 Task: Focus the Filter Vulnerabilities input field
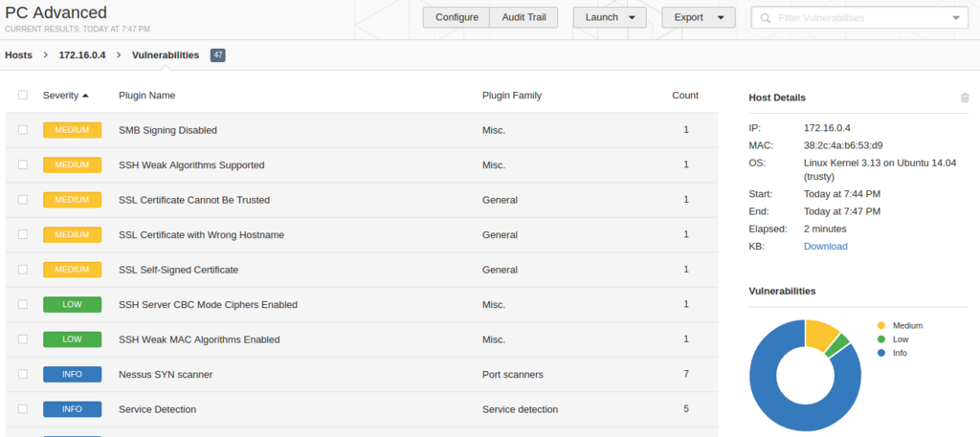click(x=859, y=18)
